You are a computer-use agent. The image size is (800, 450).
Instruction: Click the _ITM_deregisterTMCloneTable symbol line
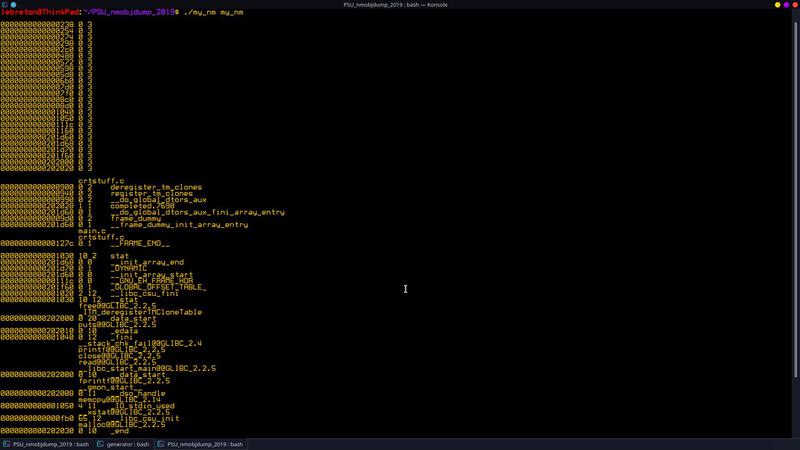coord(147,312)
